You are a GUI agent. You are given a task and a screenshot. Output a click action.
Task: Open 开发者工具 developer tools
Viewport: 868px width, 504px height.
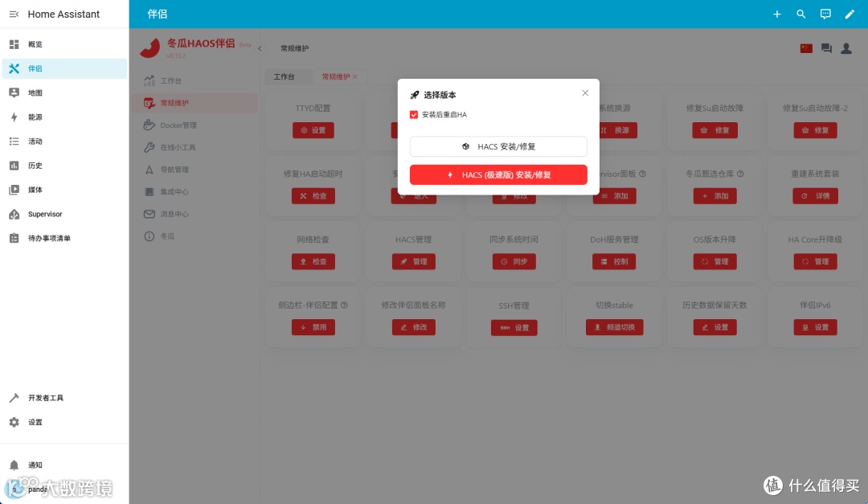coord(64,398)
